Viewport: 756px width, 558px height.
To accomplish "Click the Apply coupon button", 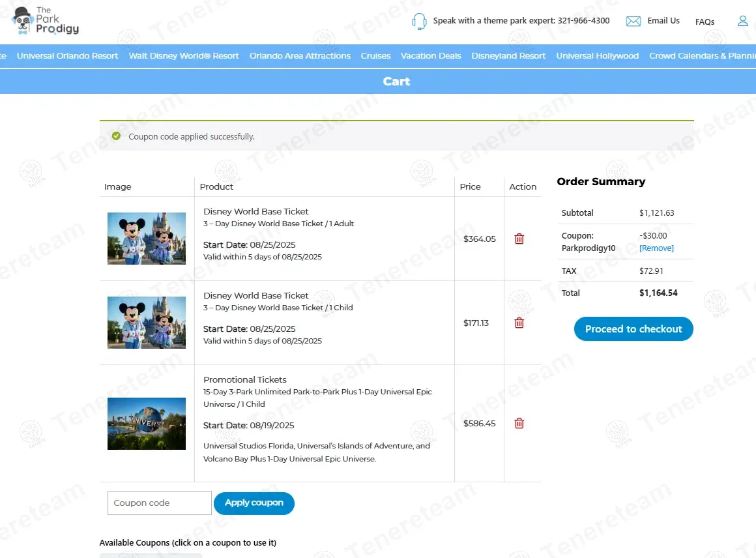I will click(x=254, y=503).
